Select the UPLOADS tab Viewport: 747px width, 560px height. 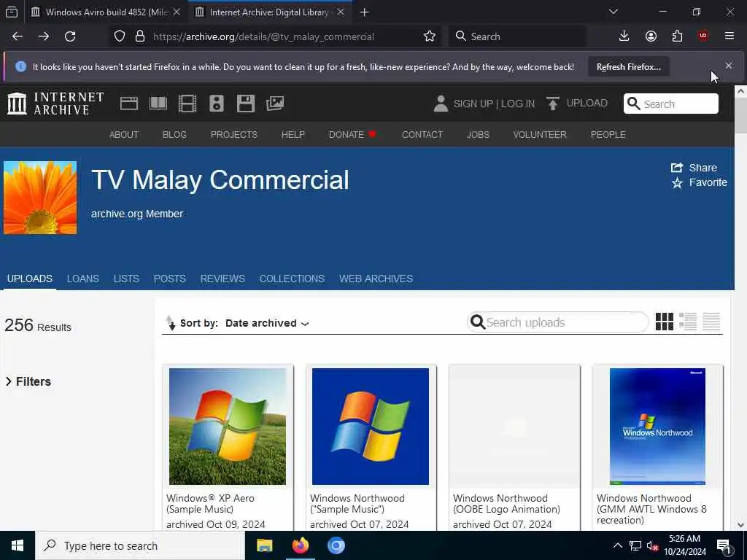coord(29,279)
